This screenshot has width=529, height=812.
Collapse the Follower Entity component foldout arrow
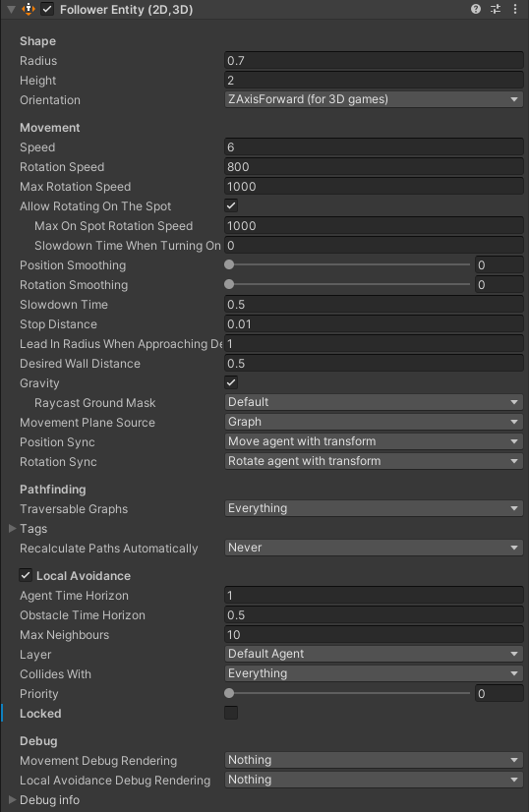coord(11,9)
